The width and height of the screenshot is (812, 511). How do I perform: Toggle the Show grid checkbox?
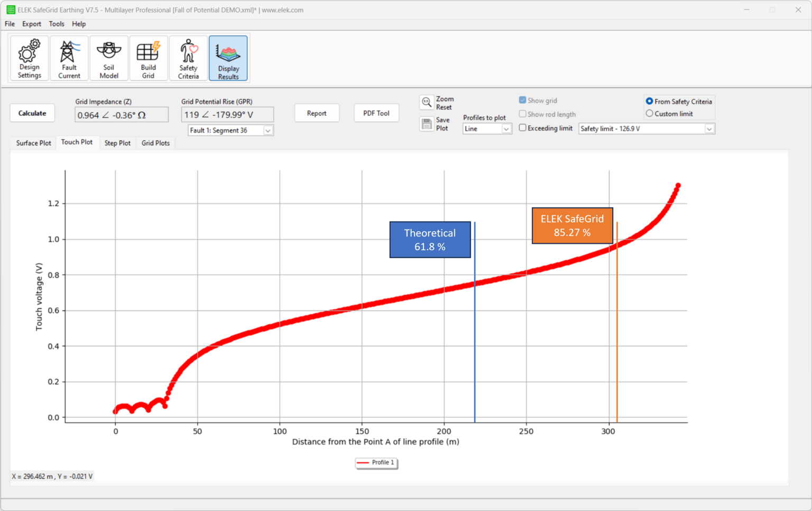pyautogui.click(x=522, y=100)
